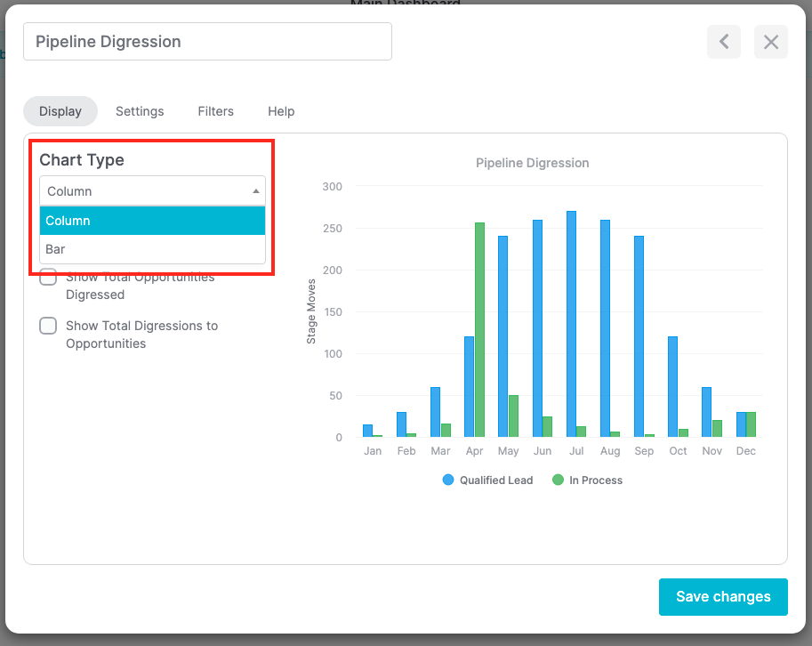Select Bar as the chart type
Screen dimensions: 812x646
point(151,249)
